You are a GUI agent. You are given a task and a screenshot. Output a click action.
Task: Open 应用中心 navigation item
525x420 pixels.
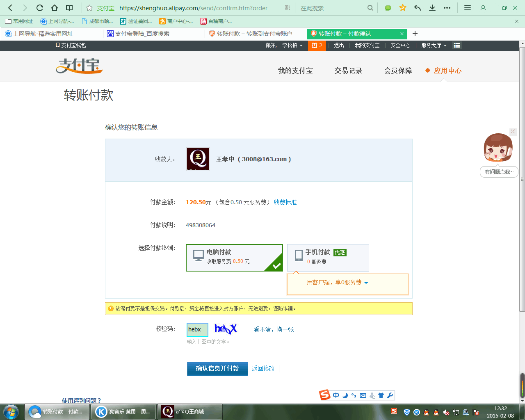(x=447, y=71)
